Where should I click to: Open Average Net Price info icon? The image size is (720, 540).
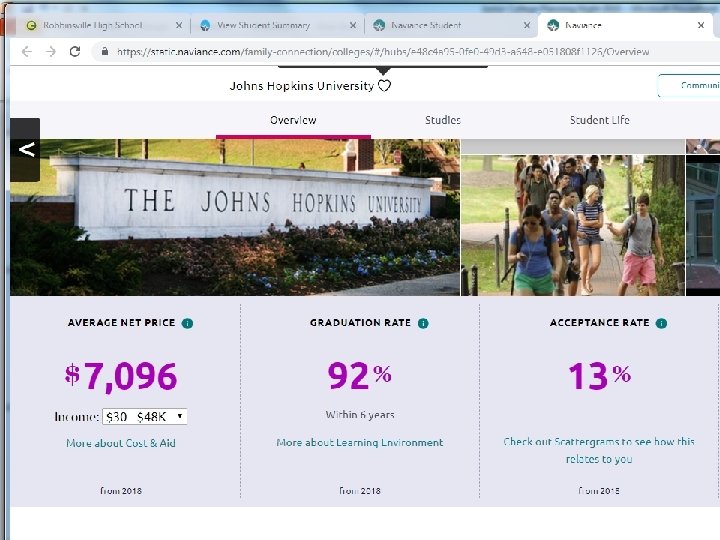(187, 323)
